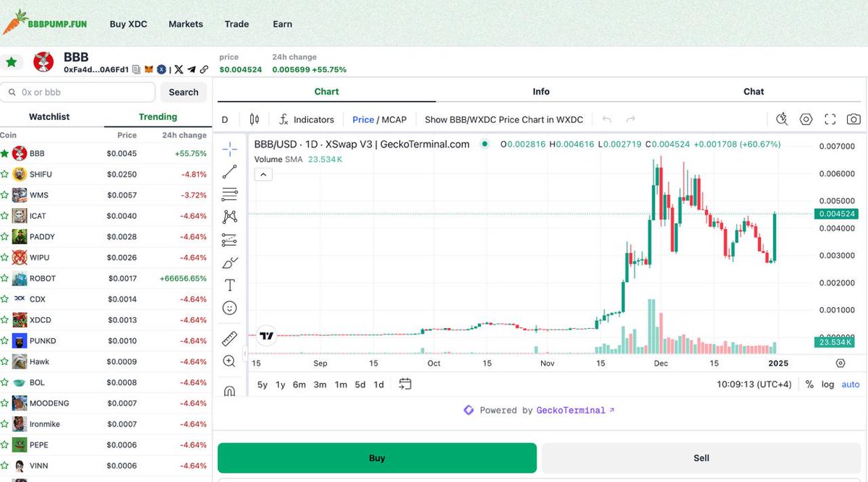Open the D interval selector

pos(225,119)
